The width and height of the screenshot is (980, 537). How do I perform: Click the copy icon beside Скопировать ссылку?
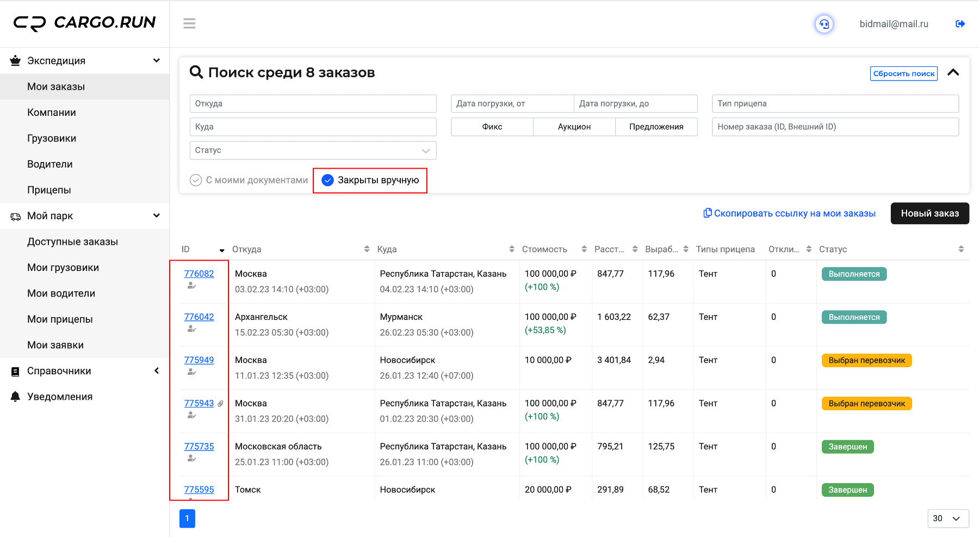708,213
